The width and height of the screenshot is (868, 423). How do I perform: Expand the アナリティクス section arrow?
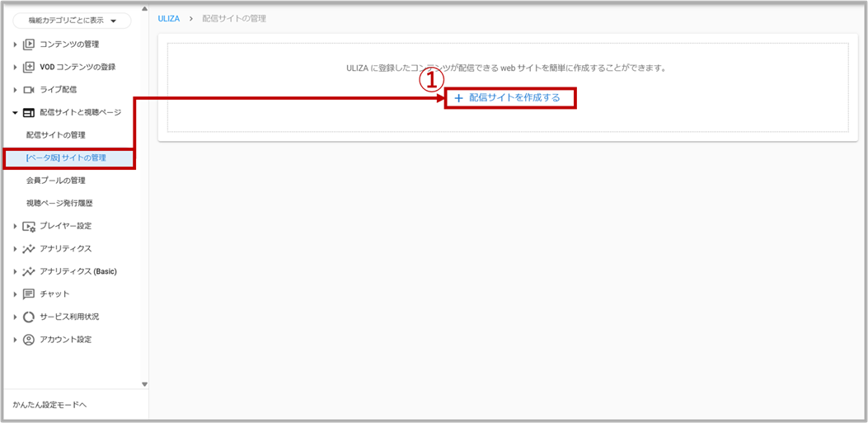(x=16, y=248)
